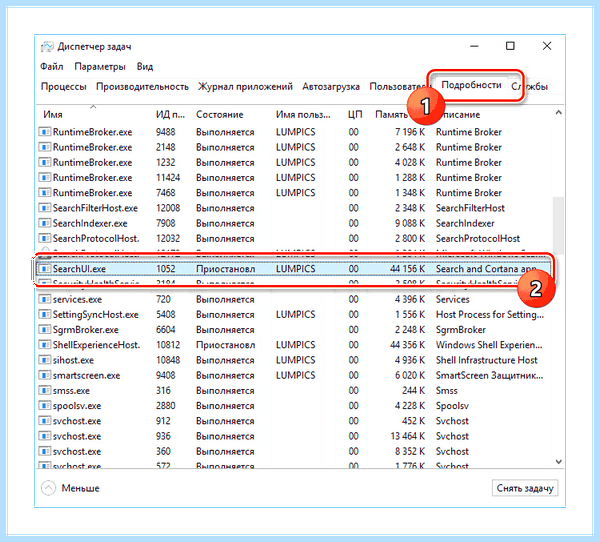Click the services.exe process icon
Screen dimensions: 600x542
(44, 299)
